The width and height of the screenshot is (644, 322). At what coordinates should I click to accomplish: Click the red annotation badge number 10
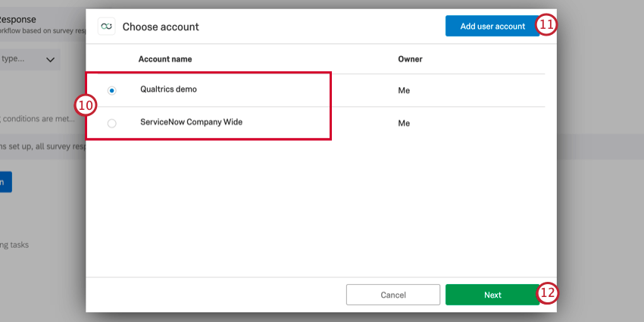pyautogui.click(x=85, y=105)
